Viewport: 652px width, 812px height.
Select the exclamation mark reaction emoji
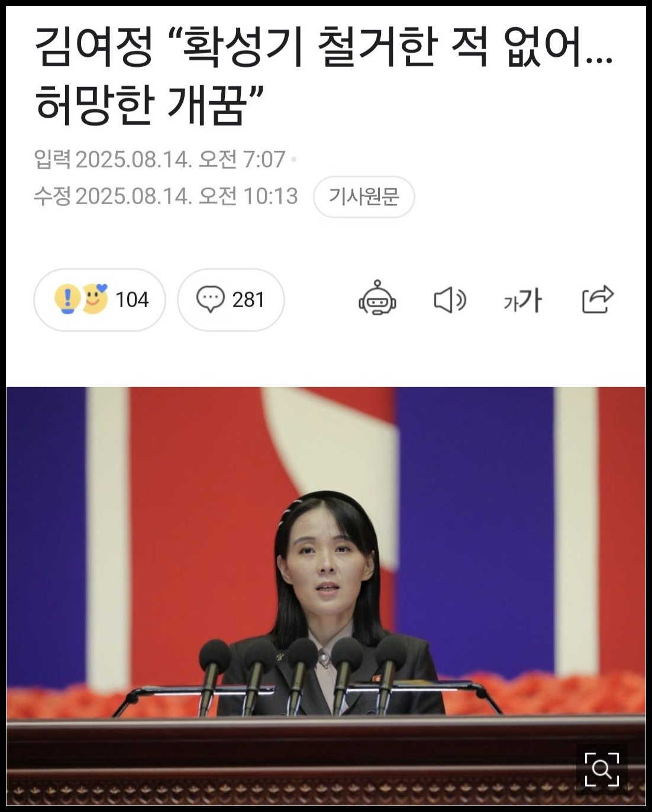(67, 299)
